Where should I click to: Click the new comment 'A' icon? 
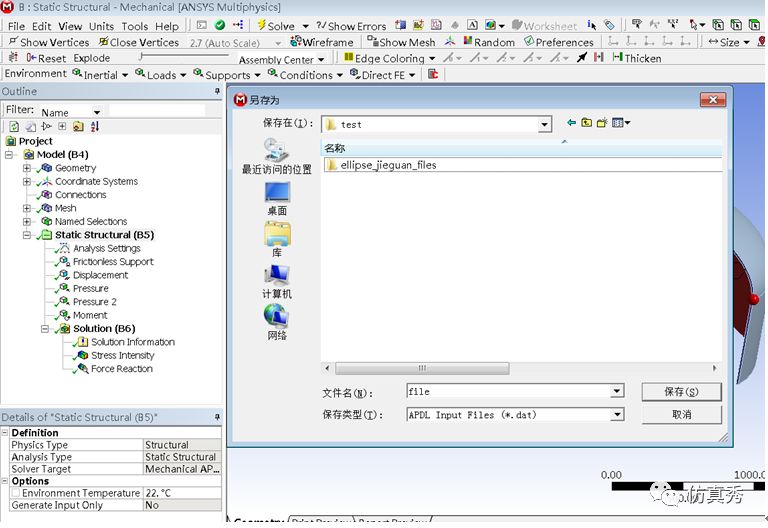click(472, 25)
